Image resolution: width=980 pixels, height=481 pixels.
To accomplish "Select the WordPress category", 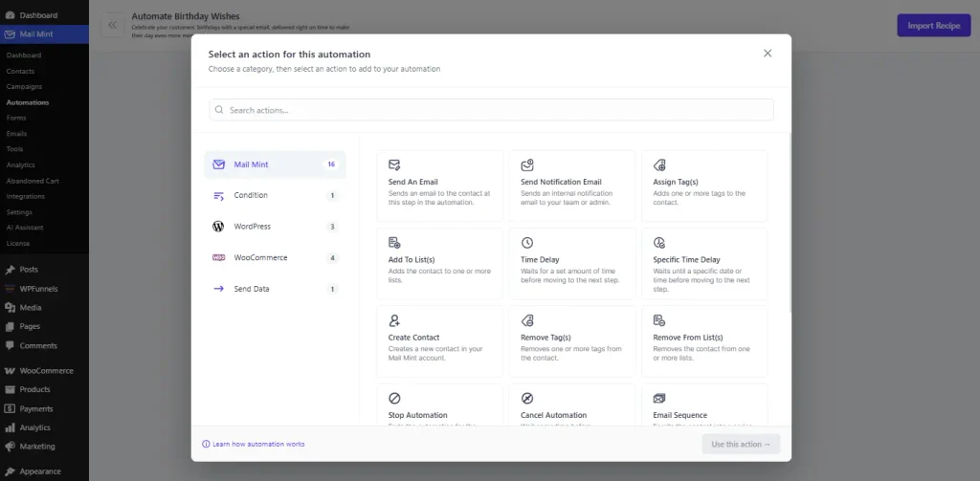I will click(x=275, y=227).
